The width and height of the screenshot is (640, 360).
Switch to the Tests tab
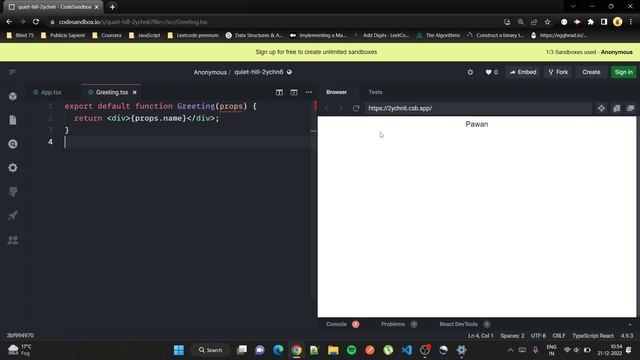(x=375, y=92)
